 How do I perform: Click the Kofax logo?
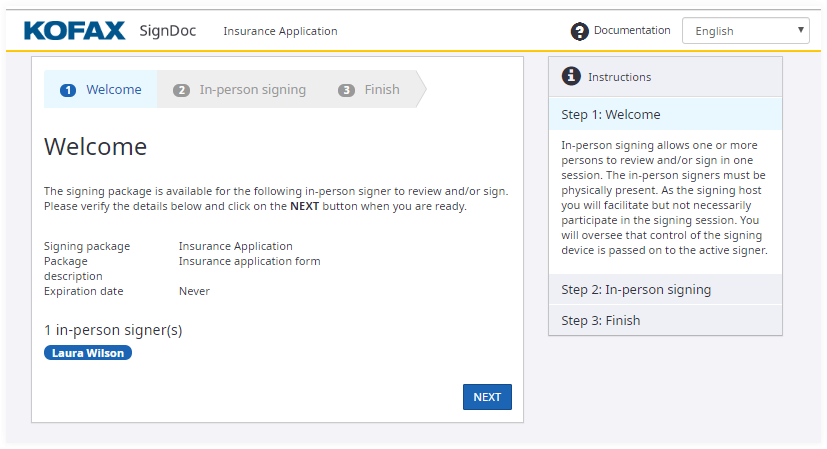[x=75, y=31]
